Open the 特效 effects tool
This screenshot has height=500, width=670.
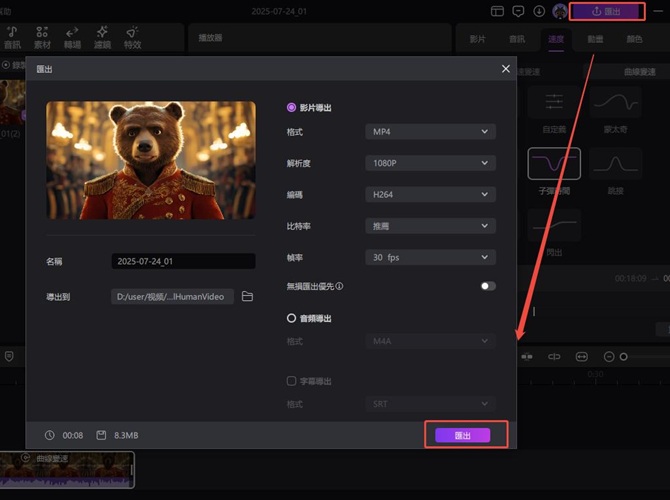click(132, 38)
